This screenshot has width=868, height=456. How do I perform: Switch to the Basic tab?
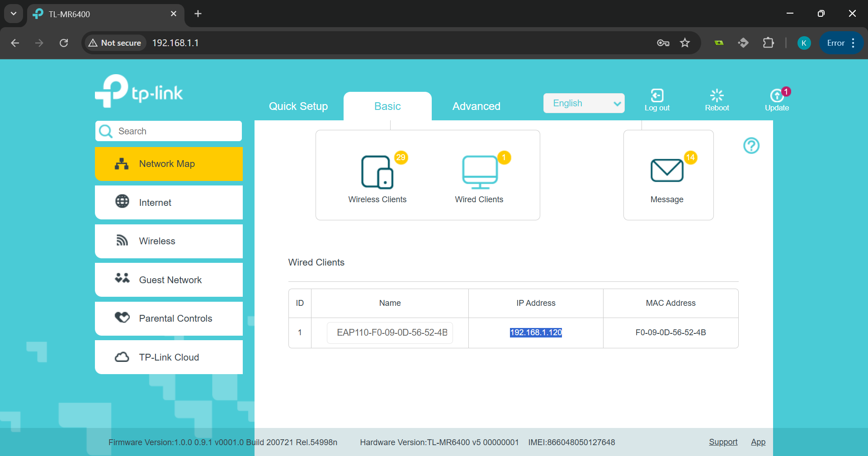[x=387, y=106]
